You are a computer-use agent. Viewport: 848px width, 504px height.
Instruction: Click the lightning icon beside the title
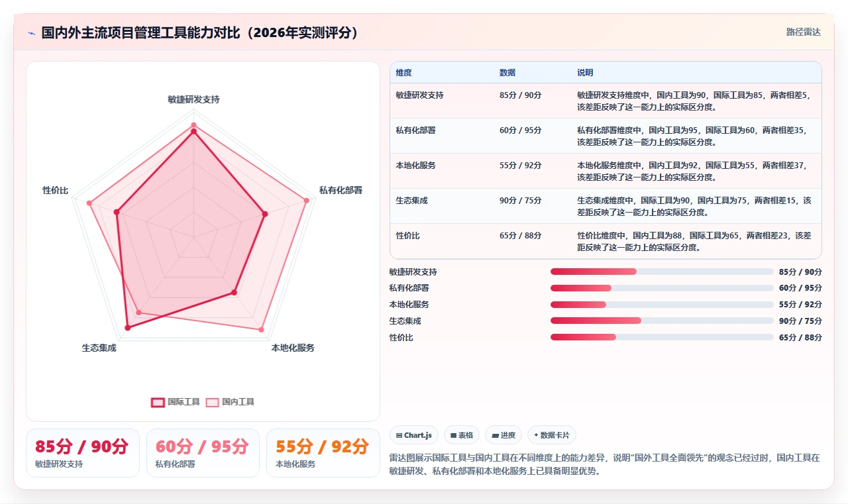[31, 33]
